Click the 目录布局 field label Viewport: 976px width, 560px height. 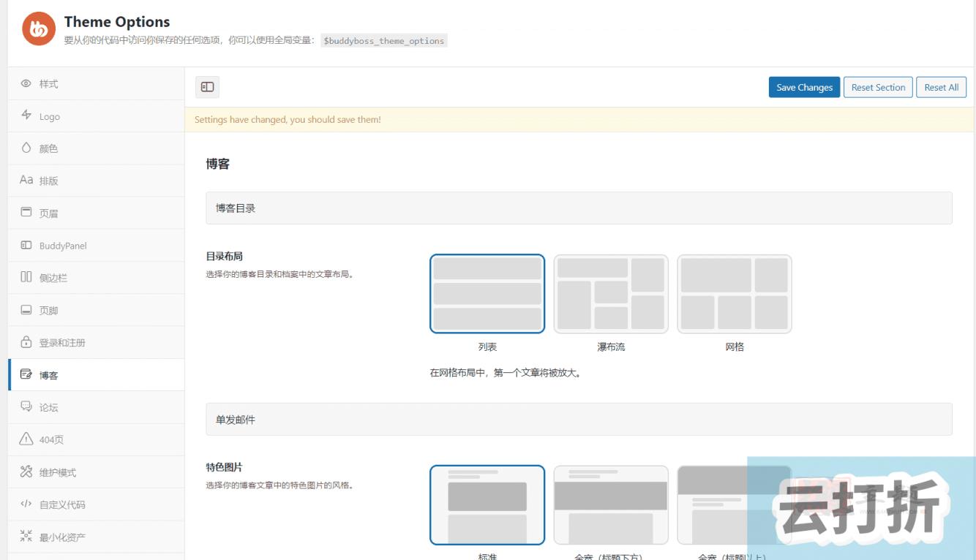224,256
